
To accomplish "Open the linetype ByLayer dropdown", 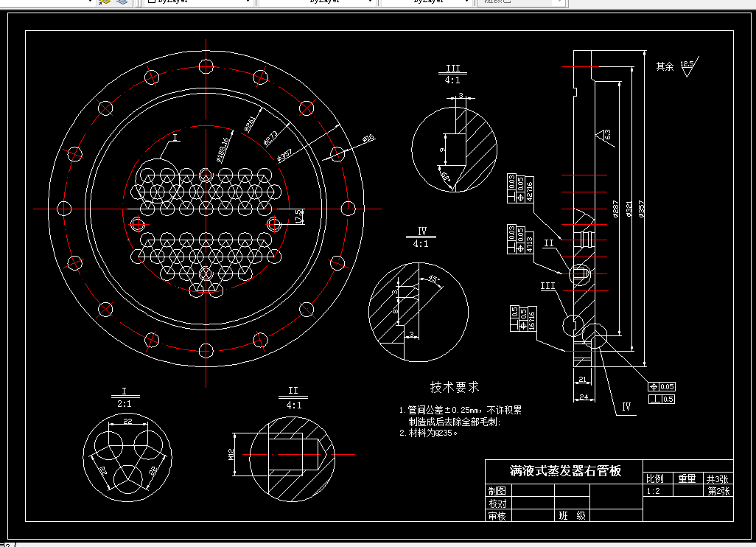I will 318,1.
